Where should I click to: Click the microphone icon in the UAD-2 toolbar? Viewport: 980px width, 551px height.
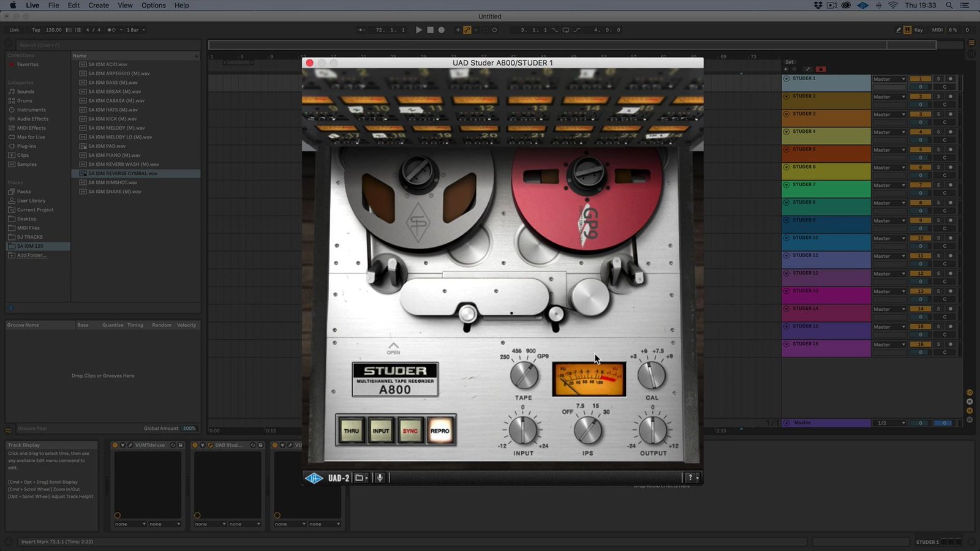tap(380, 478)
